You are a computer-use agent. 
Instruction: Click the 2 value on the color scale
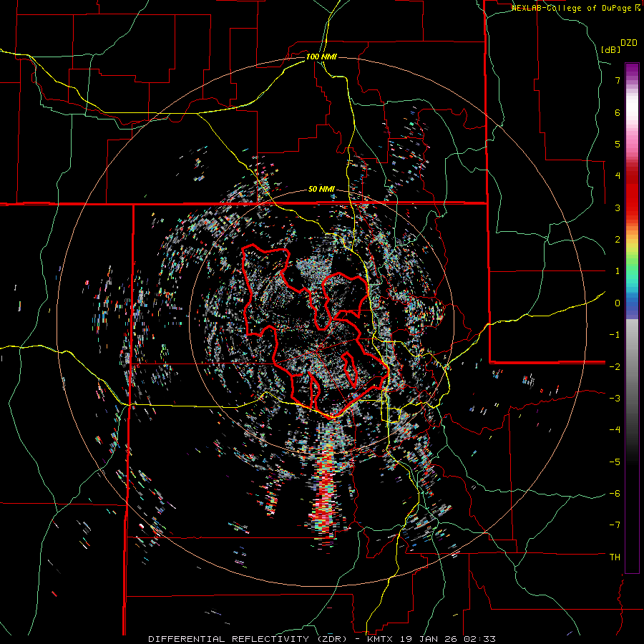pyautogui.click(x=618, y=240)
